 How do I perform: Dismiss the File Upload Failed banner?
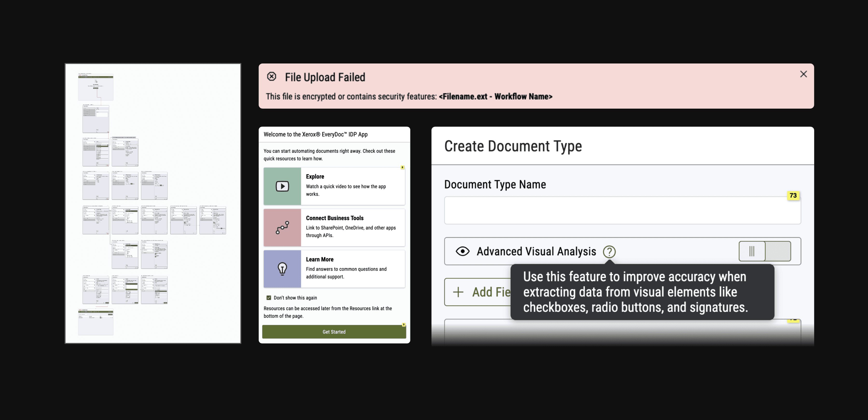(x=803, y=74)
